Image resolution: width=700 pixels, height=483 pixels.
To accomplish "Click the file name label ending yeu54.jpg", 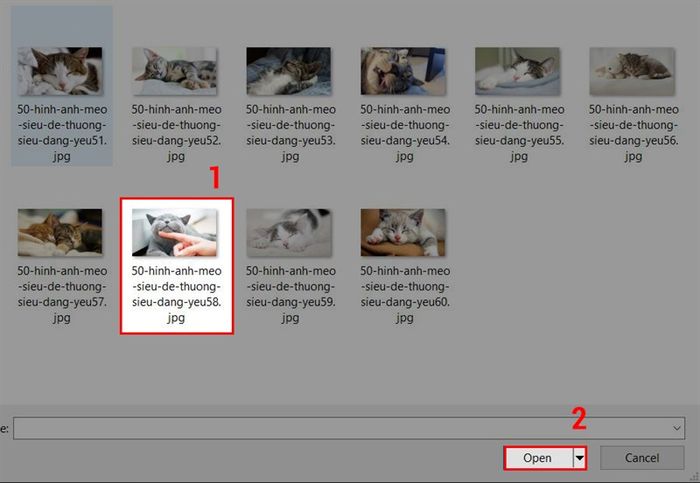I will click(405, 133).
